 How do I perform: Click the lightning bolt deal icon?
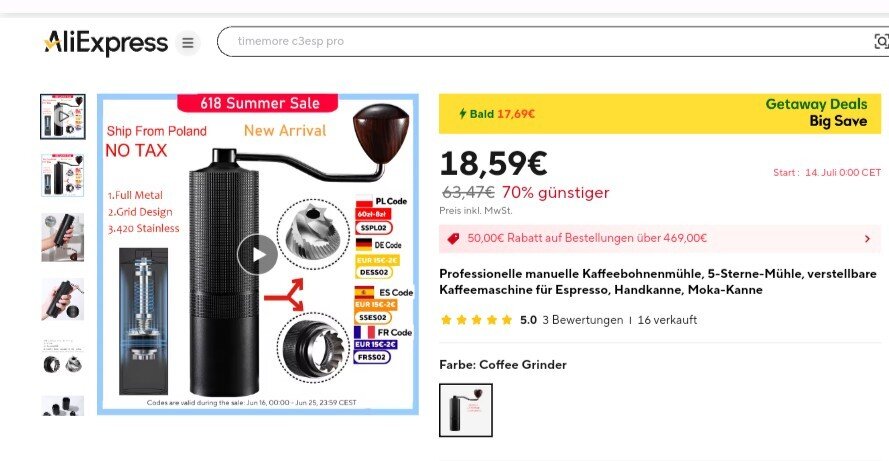[x=463, y=113]
